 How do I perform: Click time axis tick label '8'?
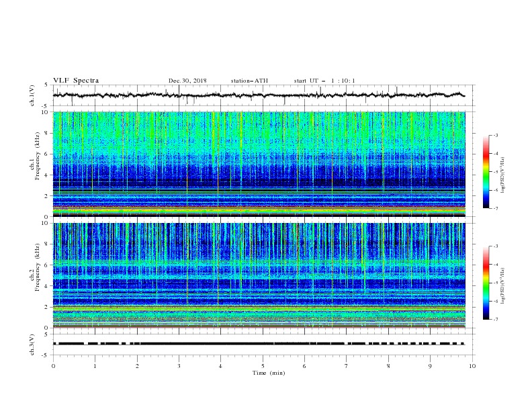[388, 366]
